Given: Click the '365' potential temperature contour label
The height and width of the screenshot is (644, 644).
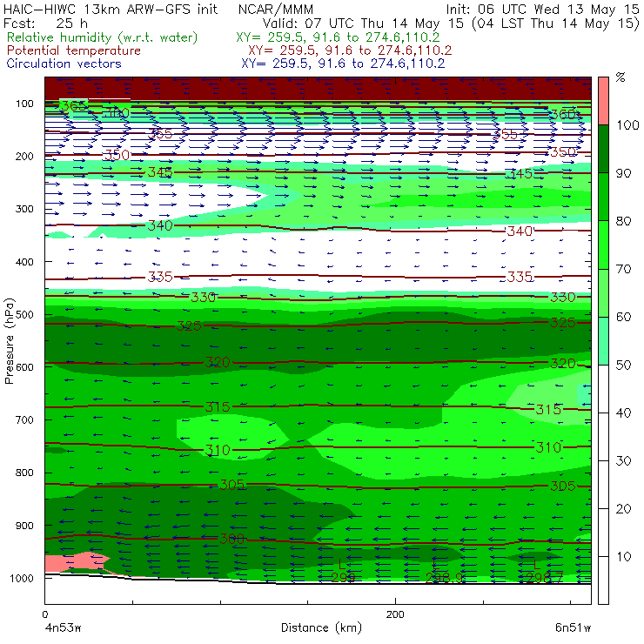Looking at the screenshot, I should (x=73, y=106).
